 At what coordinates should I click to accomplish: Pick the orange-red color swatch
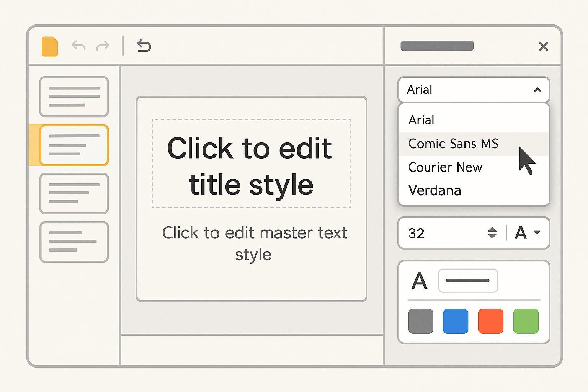(490, 321)
